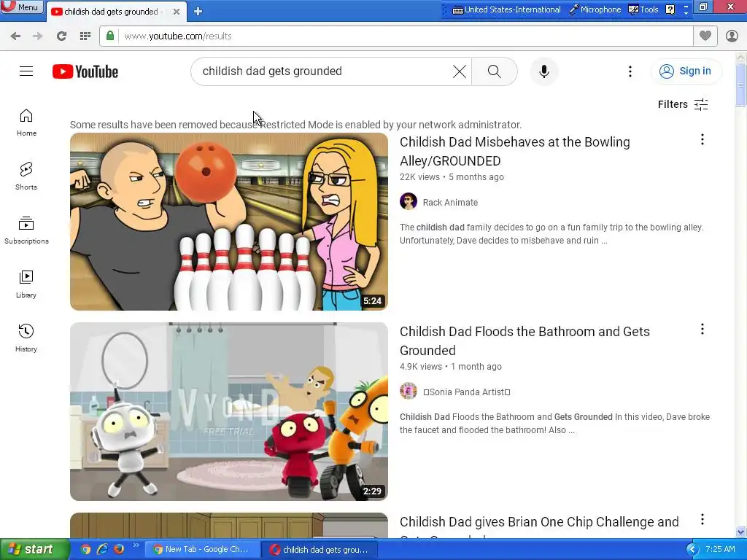747x560 pixels.
Task: Switch to New Tab - Google Chrome taskbar button
Action: [x=201, y=550]
